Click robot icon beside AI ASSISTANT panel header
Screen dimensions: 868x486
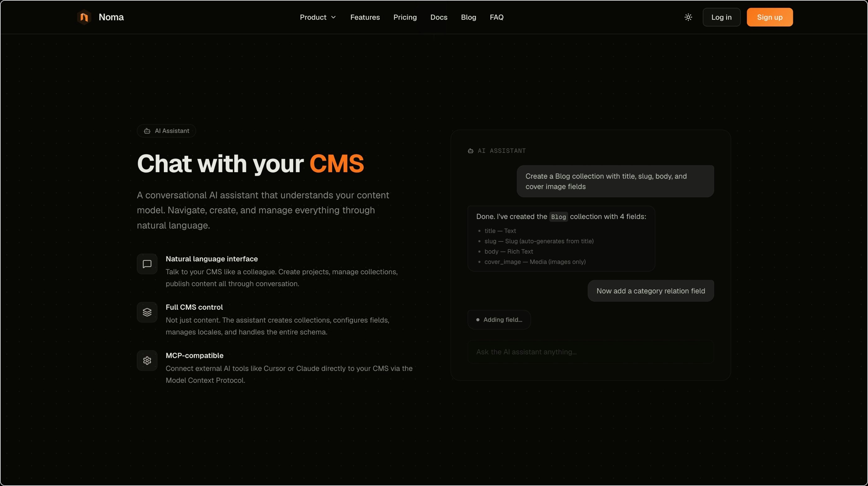pos(470,151)
